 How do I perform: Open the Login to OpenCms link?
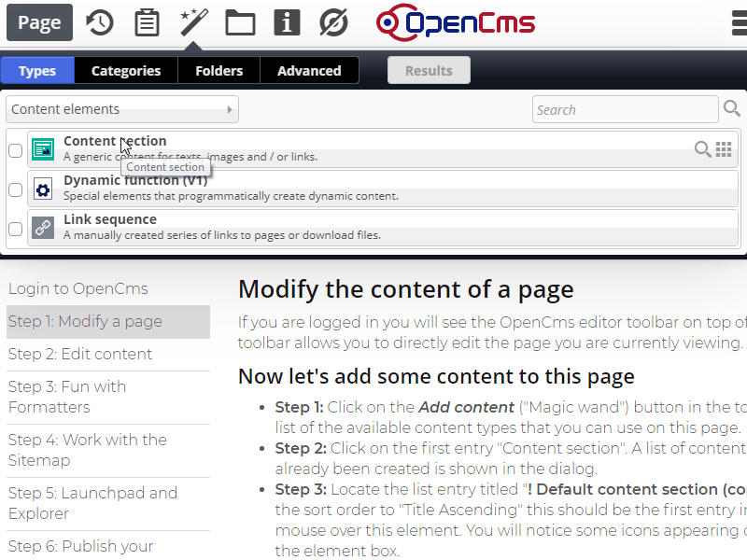click(x=80, y=288)
